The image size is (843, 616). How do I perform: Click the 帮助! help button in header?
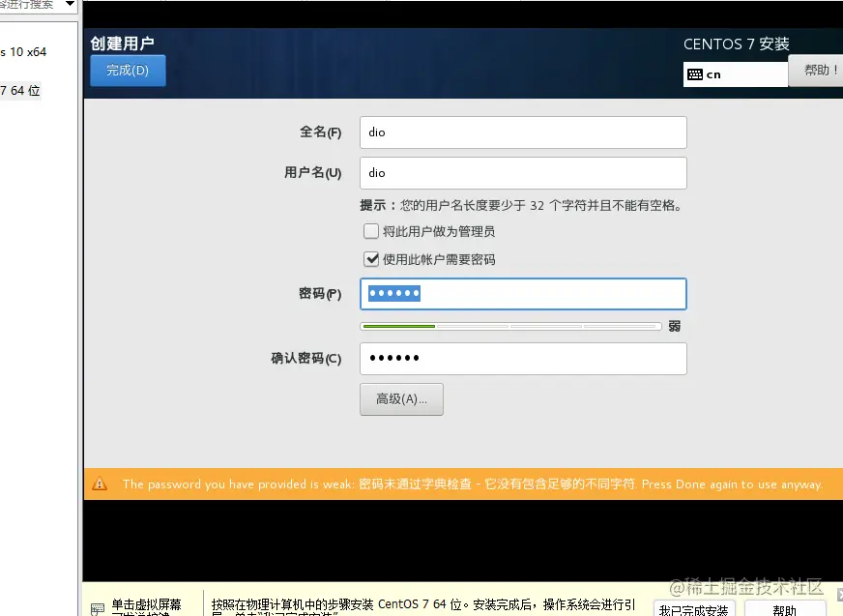click(816, 71)
